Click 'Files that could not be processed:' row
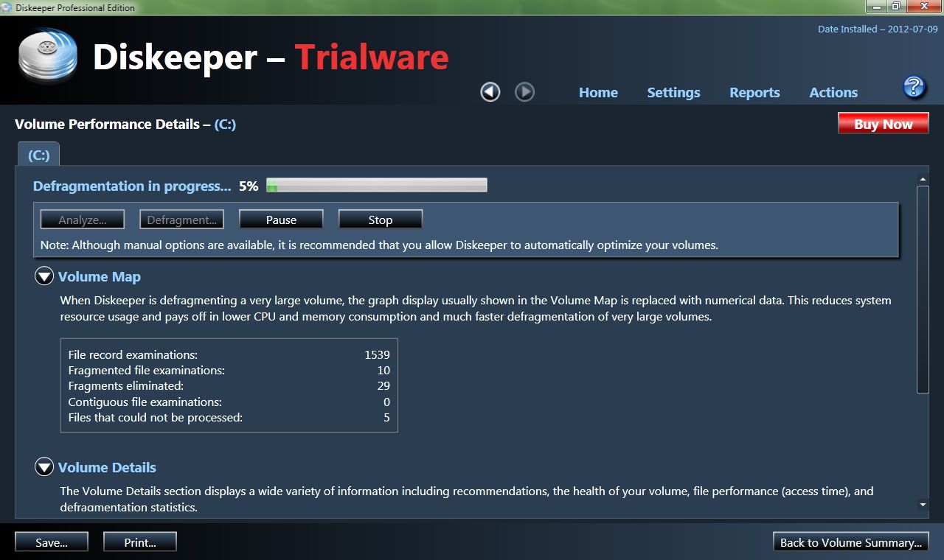 pos(229,417)
